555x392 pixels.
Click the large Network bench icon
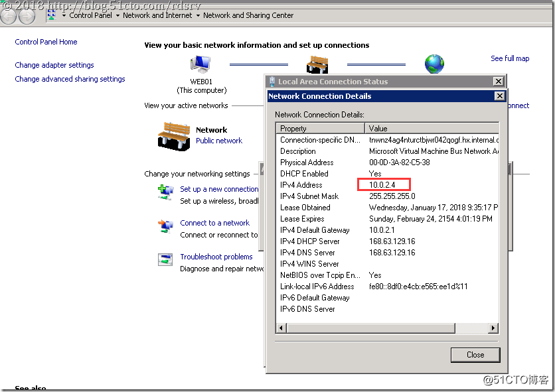pyautogui.click(x=174, y=136)
